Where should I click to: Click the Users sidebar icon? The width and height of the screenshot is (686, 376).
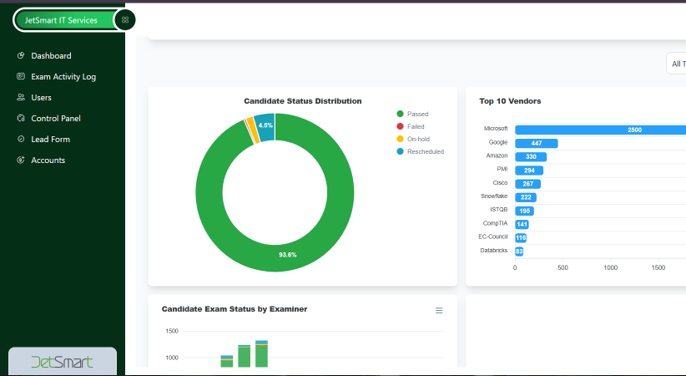(21, 97)
